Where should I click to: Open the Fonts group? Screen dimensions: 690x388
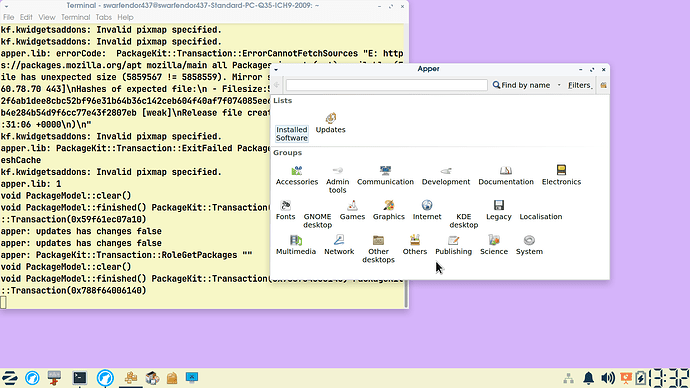tap(285, 210)
